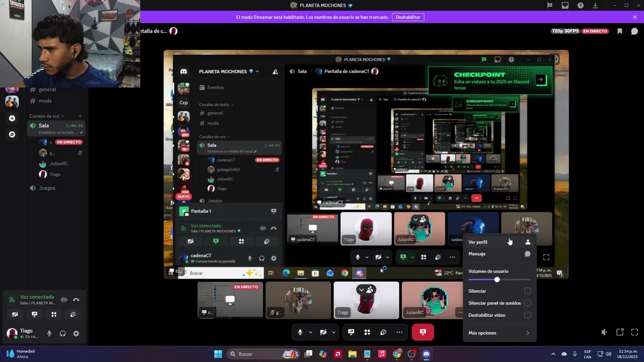Image resolution: width=644 pixels, height=362 pixels.
Task: Join the Juegos voice channel
Action: pyautogui.click(x=47, y=188)
